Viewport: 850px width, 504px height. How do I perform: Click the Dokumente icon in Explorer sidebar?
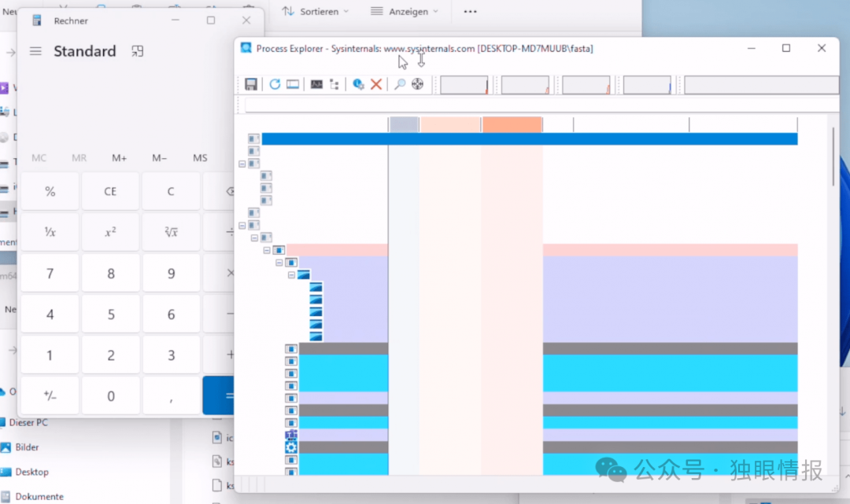(x=6, y=496)
